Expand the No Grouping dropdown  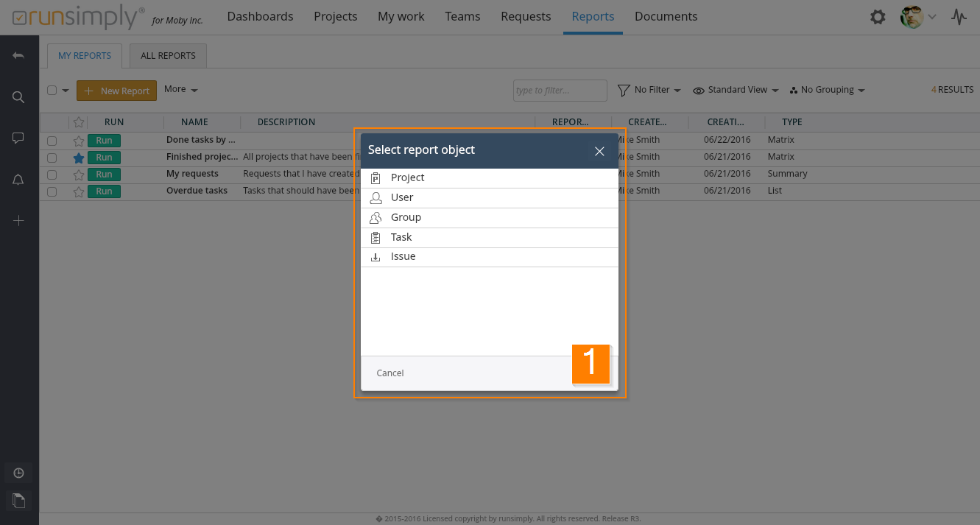[x=827, y=90]
